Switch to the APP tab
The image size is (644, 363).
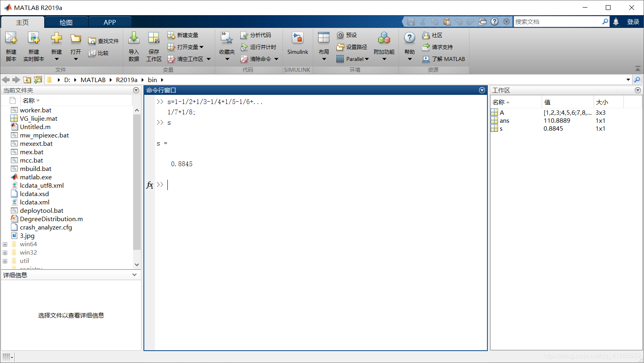pyautogui.click(x=110, y=22)
